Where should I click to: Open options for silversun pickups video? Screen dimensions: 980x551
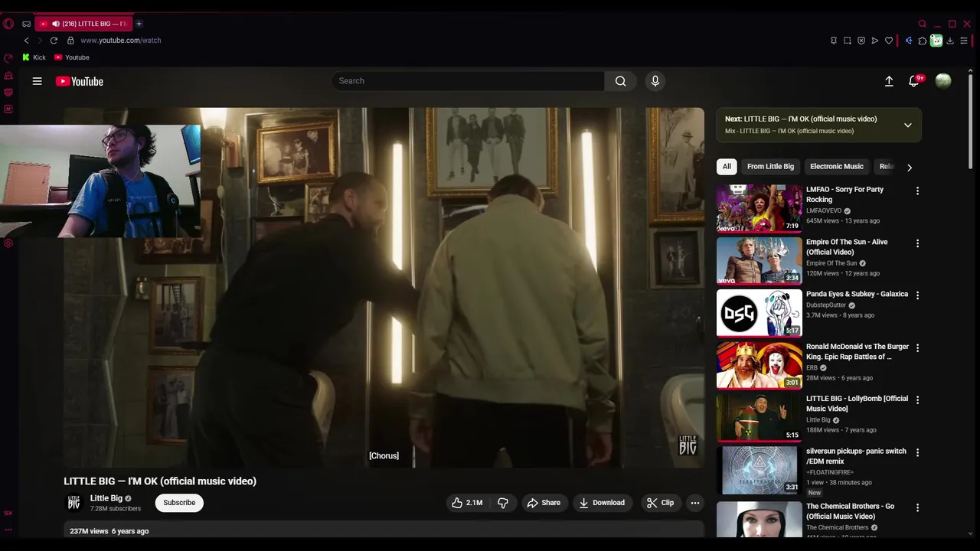(x=917, y=452)
